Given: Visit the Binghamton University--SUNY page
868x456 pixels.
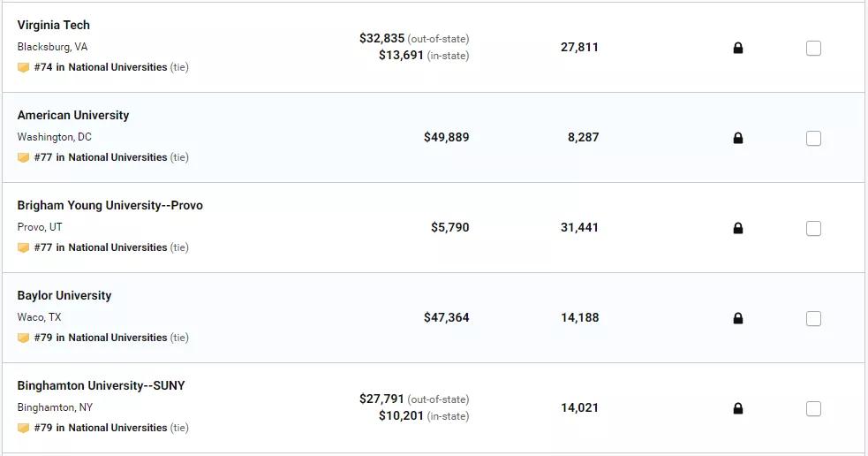Looking at the screenshot, I should tap(101, 385).
